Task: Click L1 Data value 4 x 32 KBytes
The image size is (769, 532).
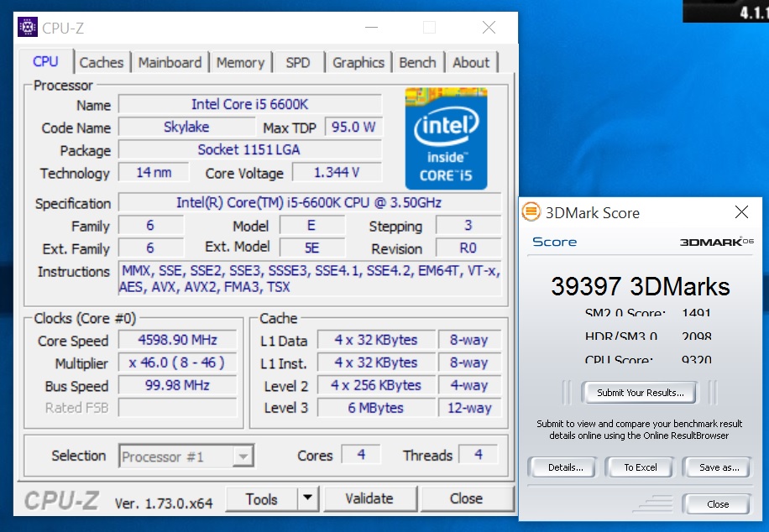Action: (375, 340)
